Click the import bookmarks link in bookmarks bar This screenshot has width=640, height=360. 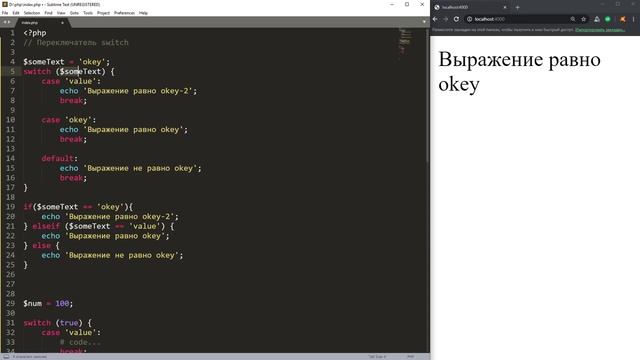(x=600, y=30)
